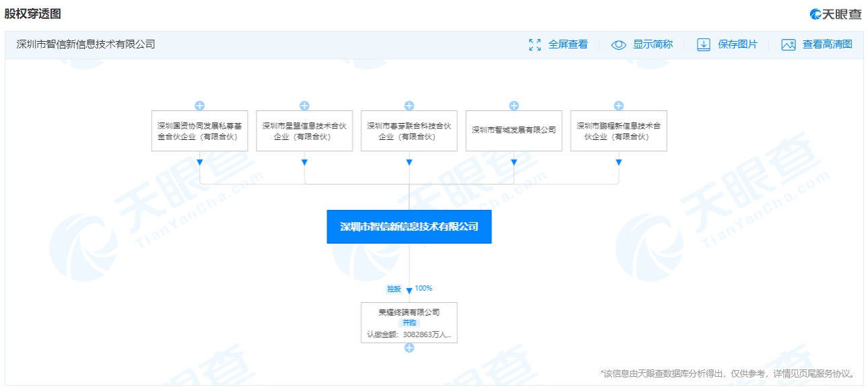
Task: Toggle 显示简称 short name display
Action: click(653, 44)
